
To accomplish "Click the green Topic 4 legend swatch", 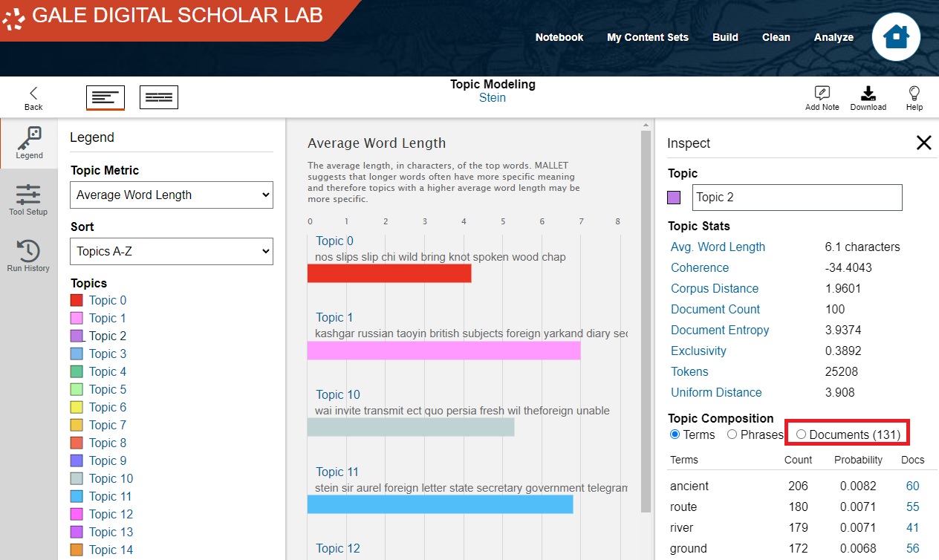I will [x=77, y=371].
